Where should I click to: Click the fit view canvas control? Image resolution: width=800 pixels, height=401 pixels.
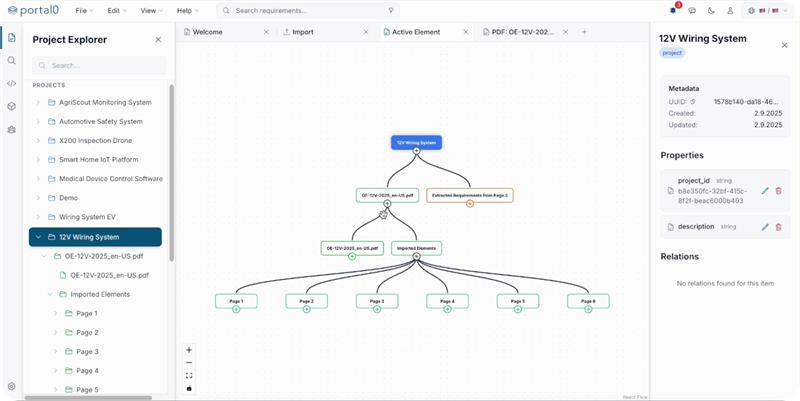pyautogui.click(x=189, y=375)
